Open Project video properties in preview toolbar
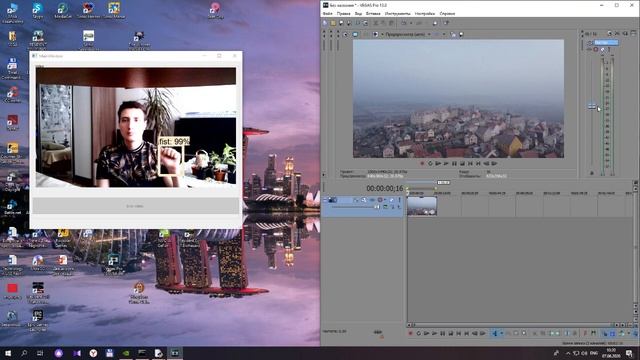 [x=346, y=35]
